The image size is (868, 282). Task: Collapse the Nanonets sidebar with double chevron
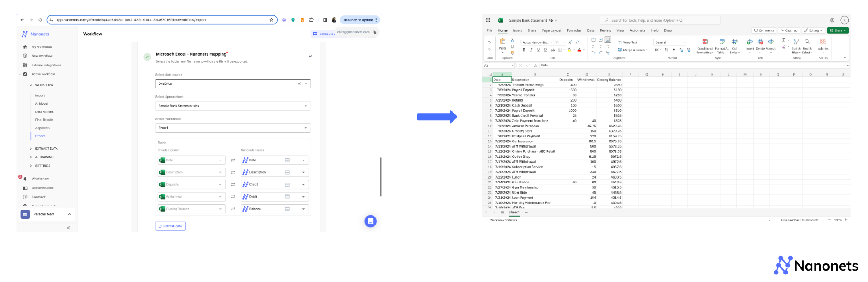[68, 228]
